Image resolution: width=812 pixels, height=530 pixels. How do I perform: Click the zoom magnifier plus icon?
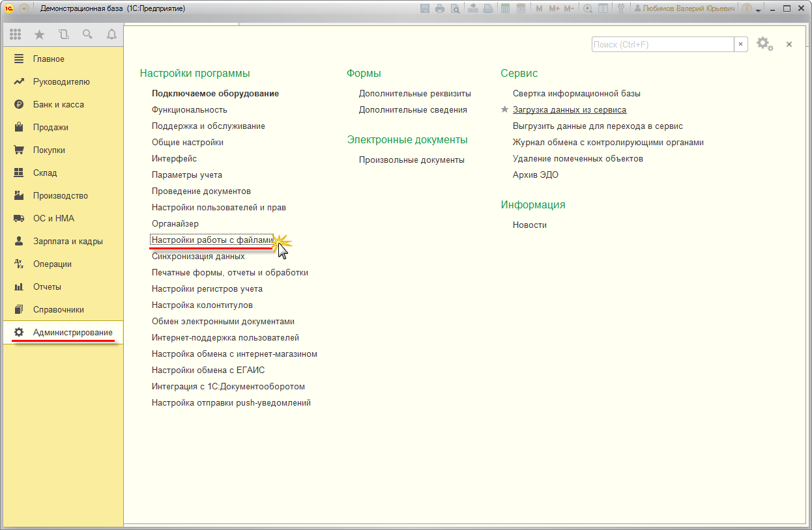[x=588, y=8]
